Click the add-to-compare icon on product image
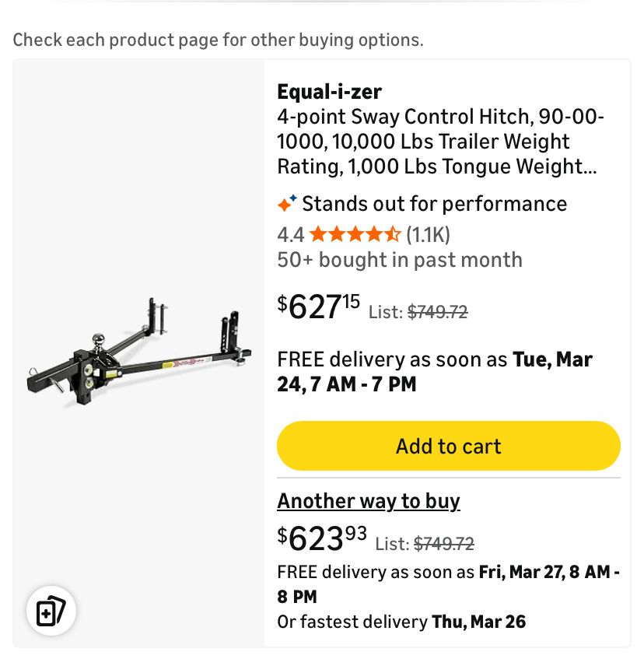This screenshot has width=644, height=659. (x=51, y=610)
